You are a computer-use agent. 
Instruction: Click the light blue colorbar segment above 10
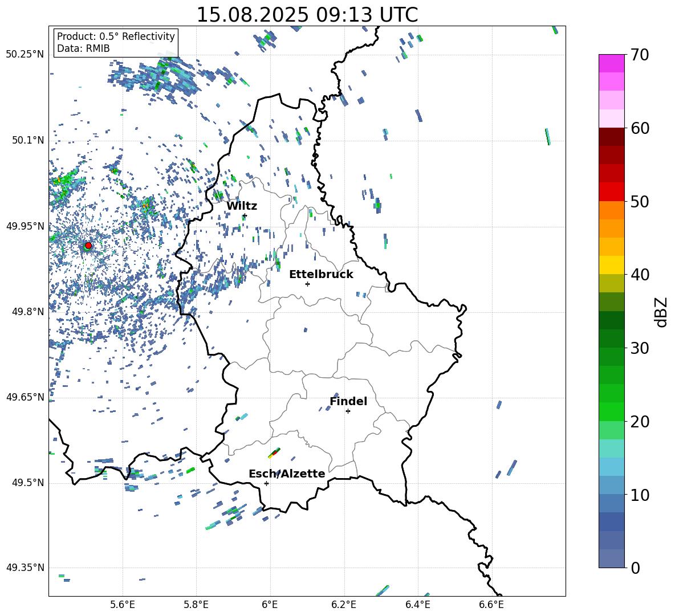612,485
